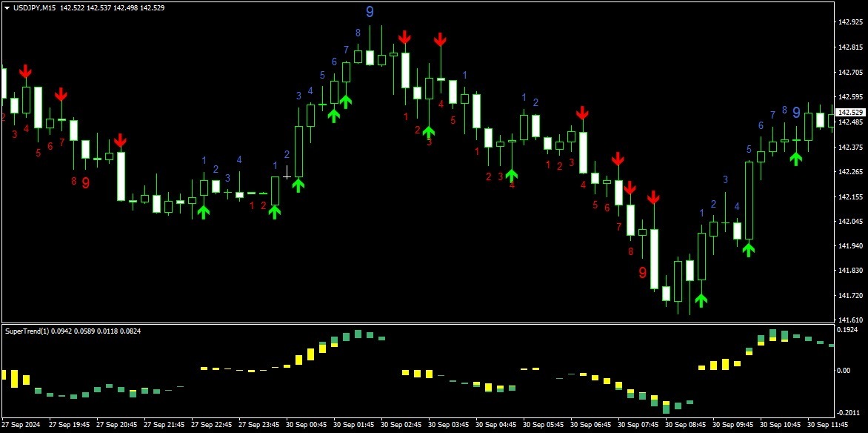Open the chart menu triangle beside USDJPY,M15
This screenshot has height=433, width=868.
click(7, 7)
